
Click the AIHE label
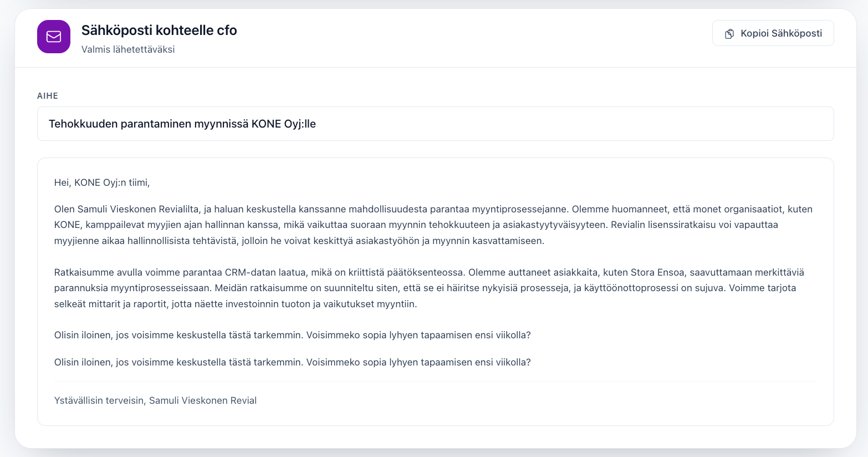coord(48,96)
